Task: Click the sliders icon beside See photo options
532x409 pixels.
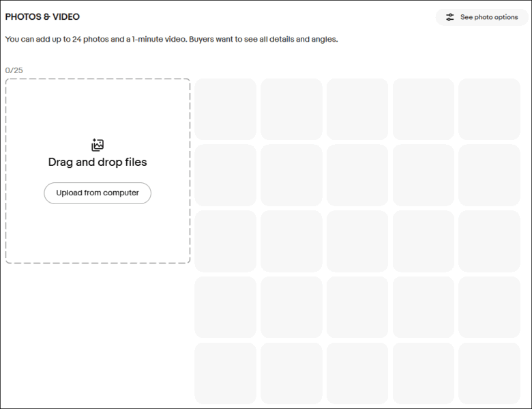Action: [x=450, y=17]
